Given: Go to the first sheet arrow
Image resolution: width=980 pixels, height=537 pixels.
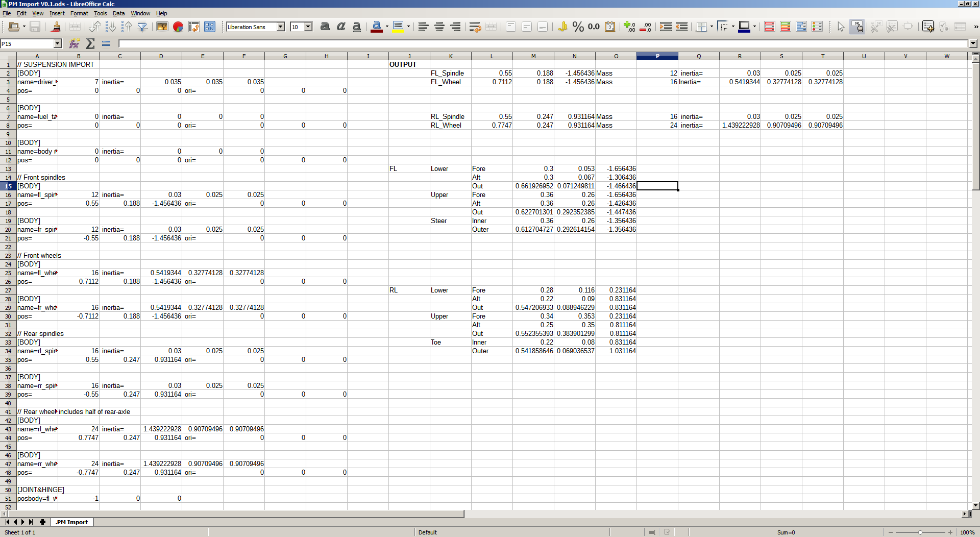Looking at the screenshot, I should (7, 522).
